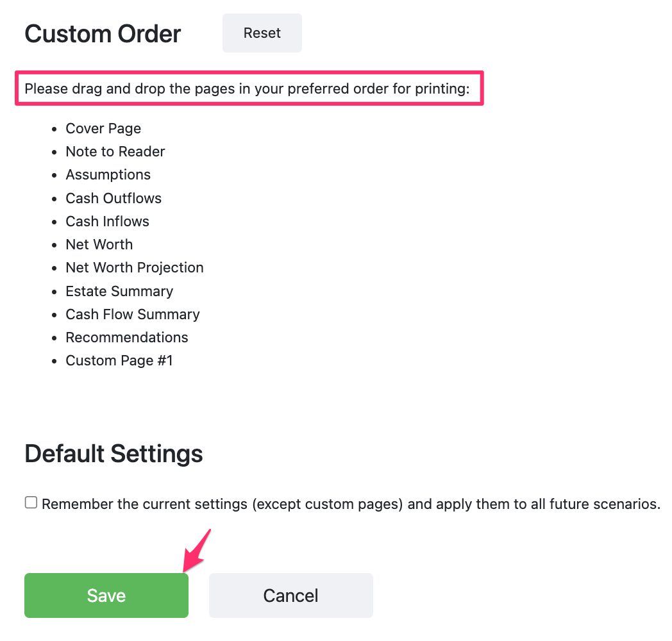The image size is (672, 641).
Task: Click the Custom Order heading
Action: (103, 34)
